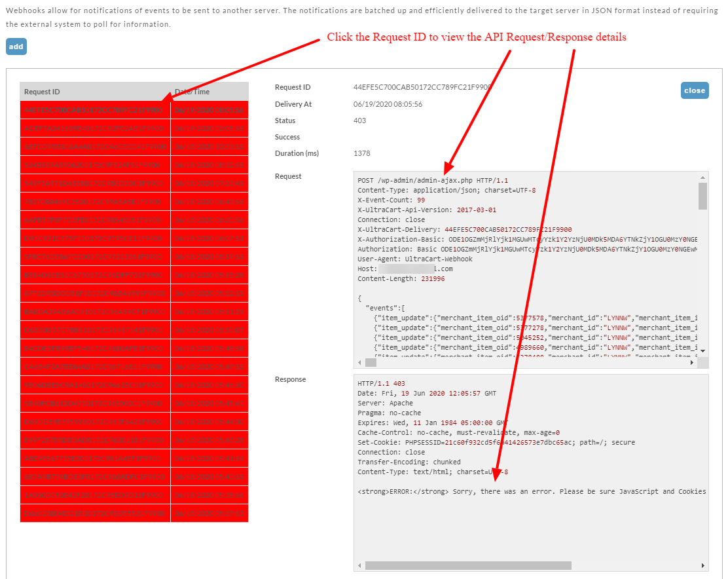Viewport: 728px width, 579px height.
Task: Open request ID 6BFCD9935C6A4A0172CA6CECC41F9900
Action: [95, 147]
